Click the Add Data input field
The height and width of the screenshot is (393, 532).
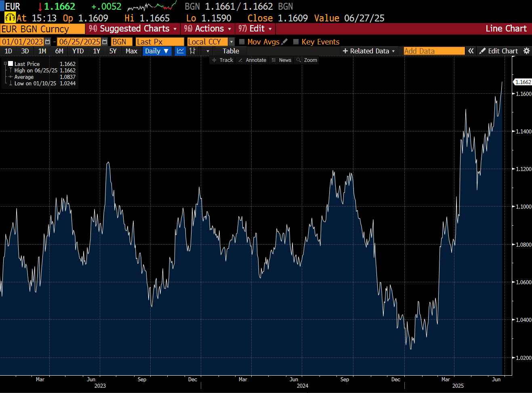[434, 51]
